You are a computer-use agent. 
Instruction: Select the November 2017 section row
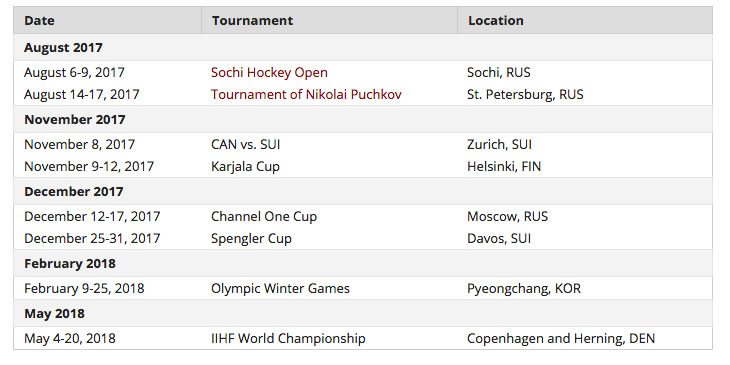363,120
